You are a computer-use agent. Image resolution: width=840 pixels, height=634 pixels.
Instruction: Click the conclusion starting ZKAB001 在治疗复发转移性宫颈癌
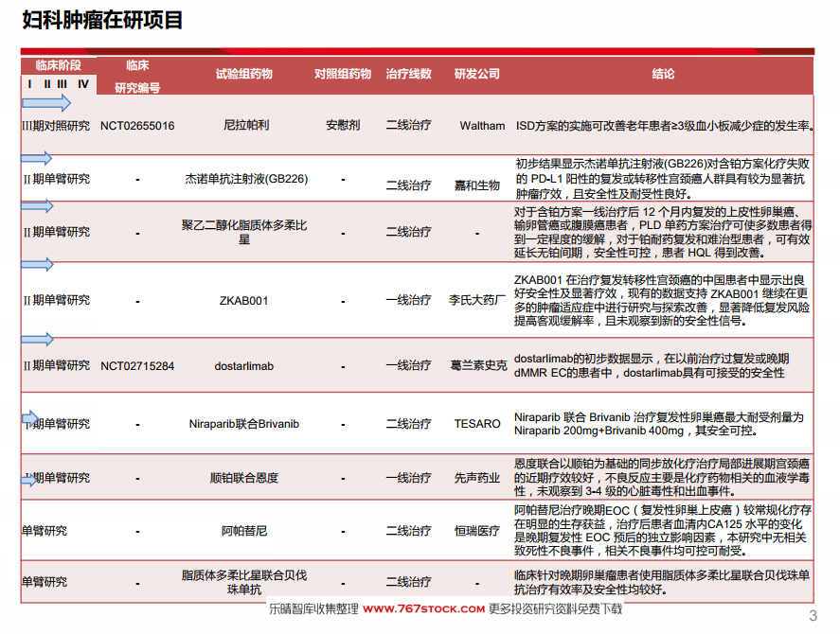(662, 300)
